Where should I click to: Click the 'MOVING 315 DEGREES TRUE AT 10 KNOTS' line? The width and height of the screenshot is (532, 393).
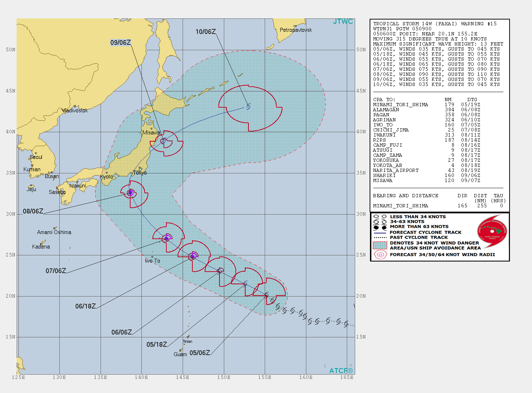(430, 39)
